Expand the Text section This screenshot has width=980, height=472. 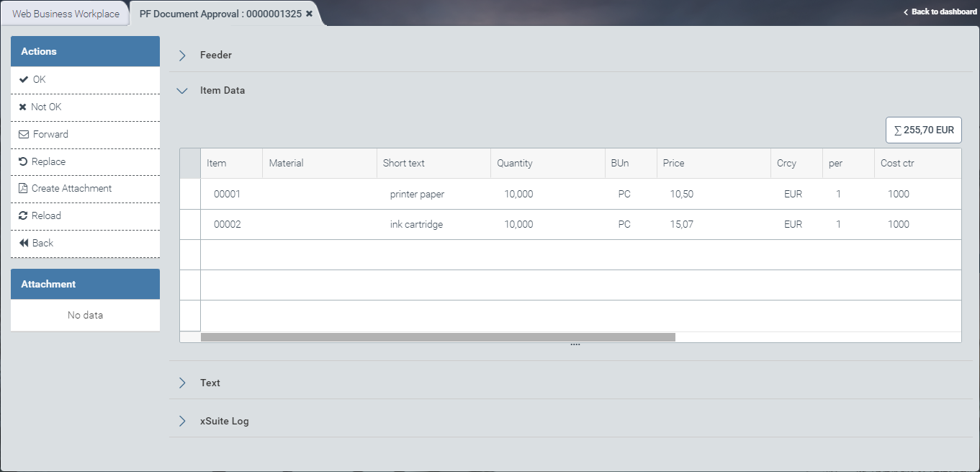(181, 383)
